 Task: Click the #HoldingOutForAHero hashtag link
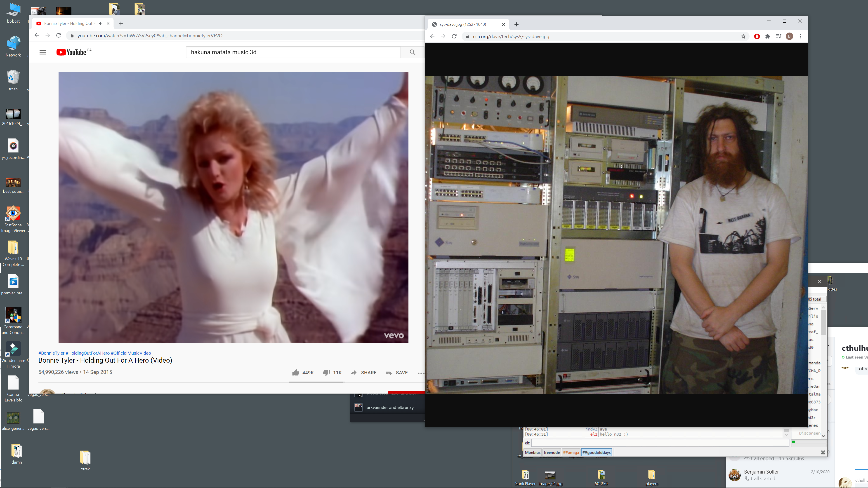pyautogui.click(x=88, y=353)
